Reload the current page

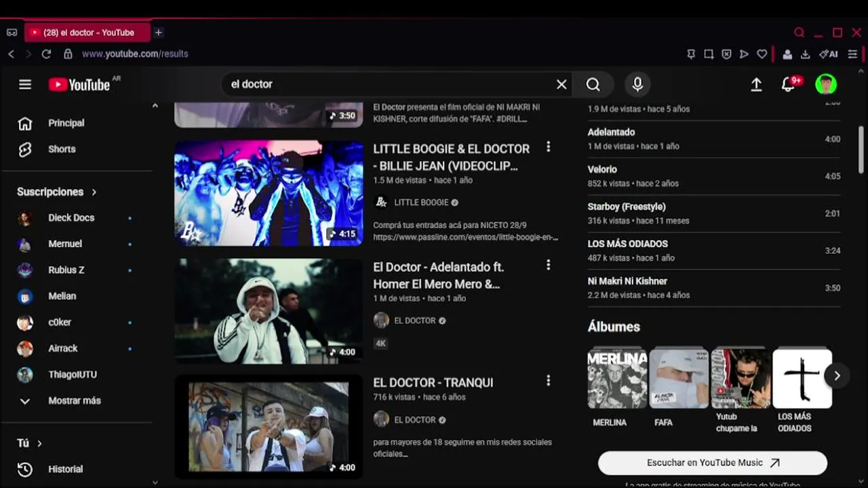pyautogui.click(x=46, y=54)
